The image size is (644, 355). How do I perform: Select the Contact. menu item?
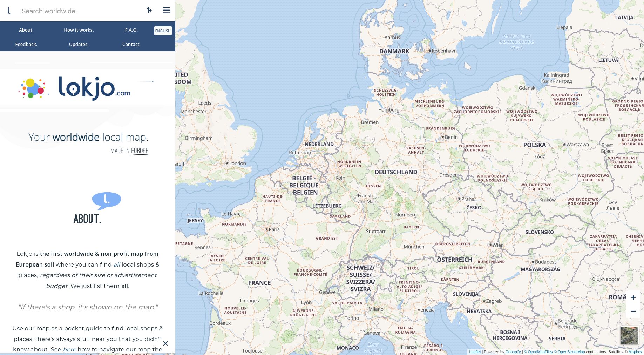(131, 44)
